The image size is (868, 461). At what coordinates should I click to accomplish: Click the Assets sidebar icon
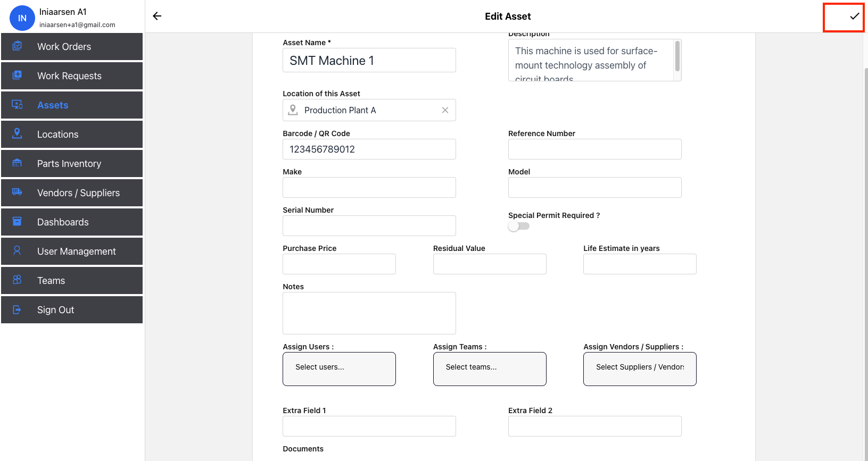[x=17, y=104]
